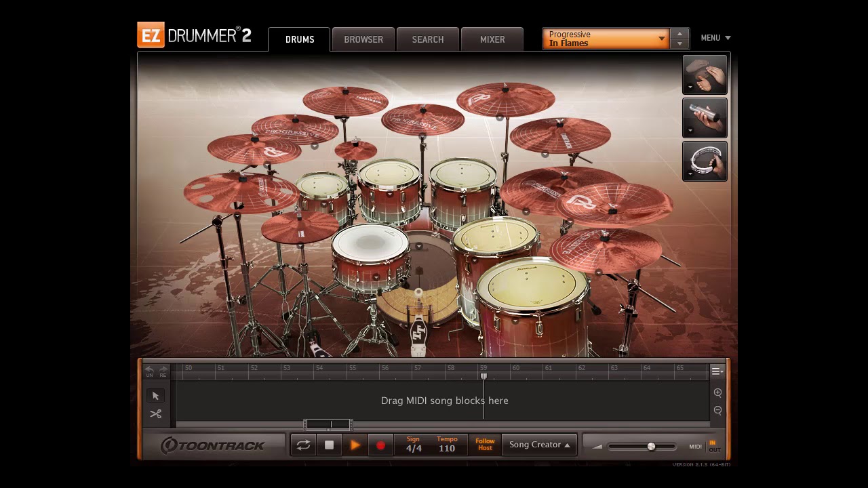Click the Toontrack logo
The height and width of the screenshot is (488, 868).
pyautogui.click(x=213, y=445)
